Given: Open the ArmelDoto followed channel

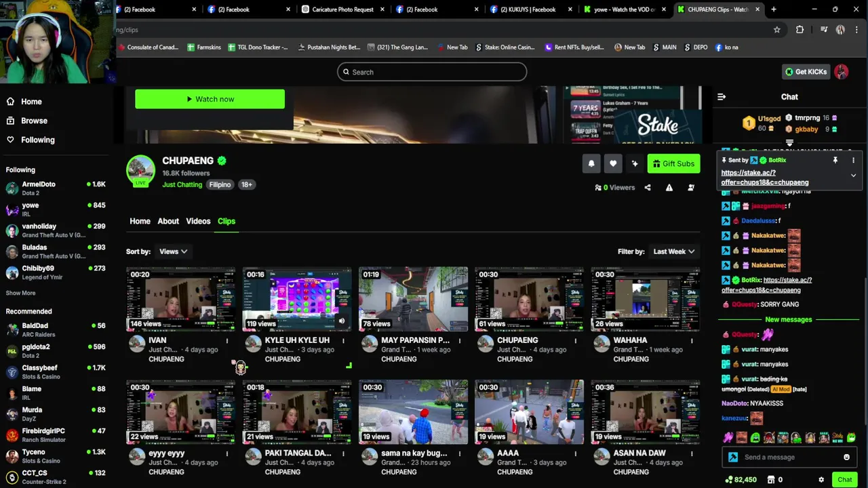Looking at the screenshot, I should click(56, 188).
